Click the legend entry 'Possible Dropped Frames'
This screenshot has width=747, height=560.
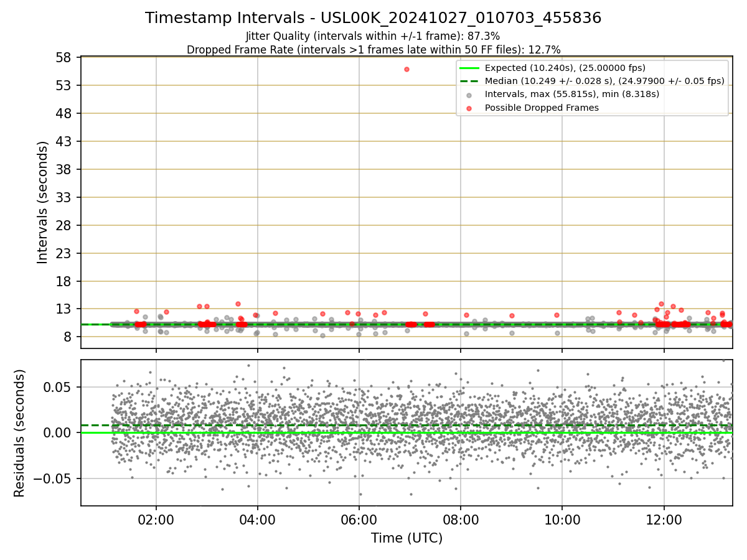click(542, 108)
